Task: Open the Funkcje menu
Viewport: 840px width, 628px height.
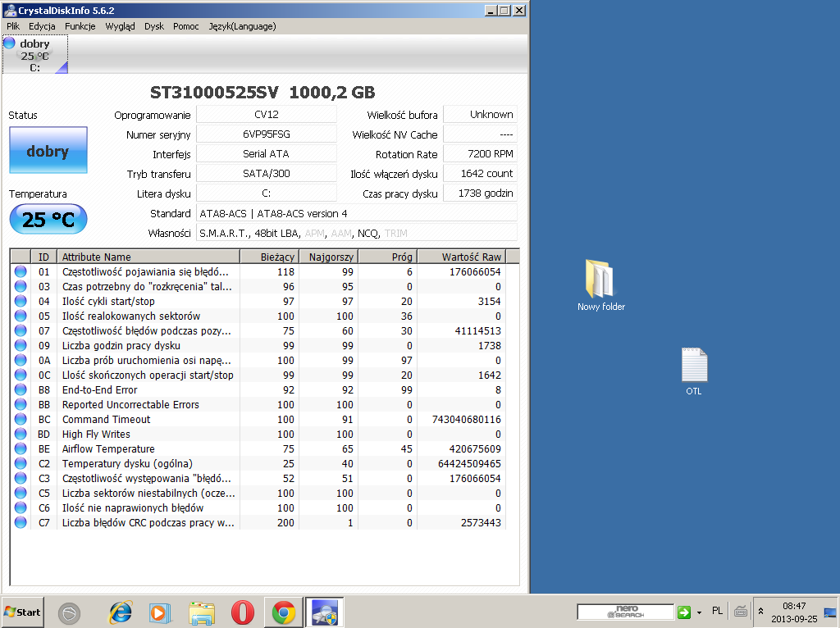Action: click(x=80, y=26)
